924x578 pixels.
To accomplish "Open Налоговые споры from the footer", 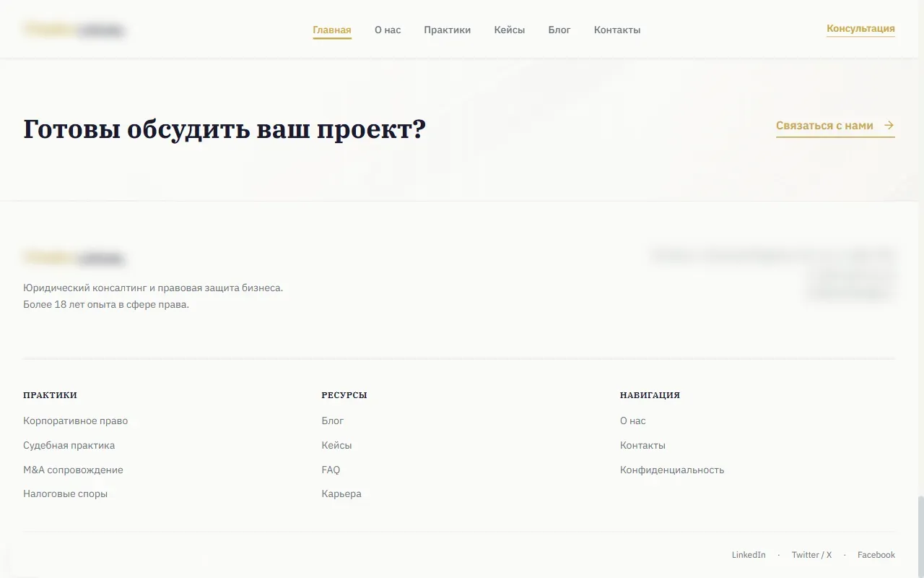I will [x=65, y=493].
